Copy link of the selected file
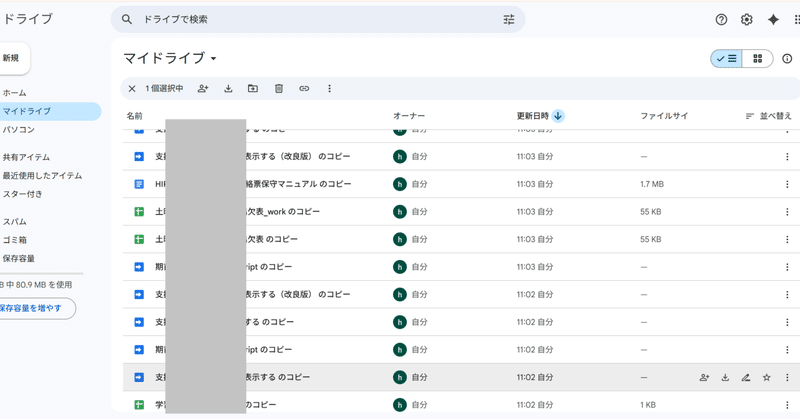 click(x=304, y=89)
